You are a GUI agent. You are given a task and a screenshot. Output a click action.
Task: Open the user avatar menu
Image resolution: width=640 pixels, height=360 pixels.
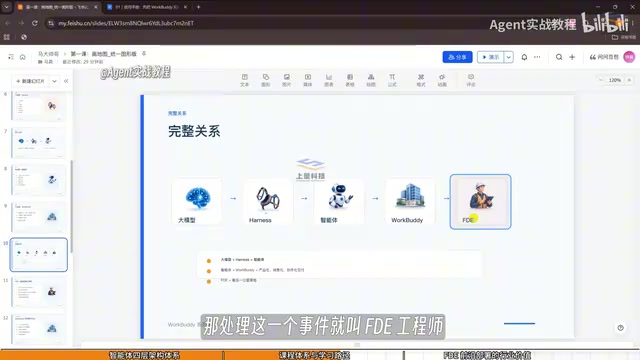[x=629, y=57]
